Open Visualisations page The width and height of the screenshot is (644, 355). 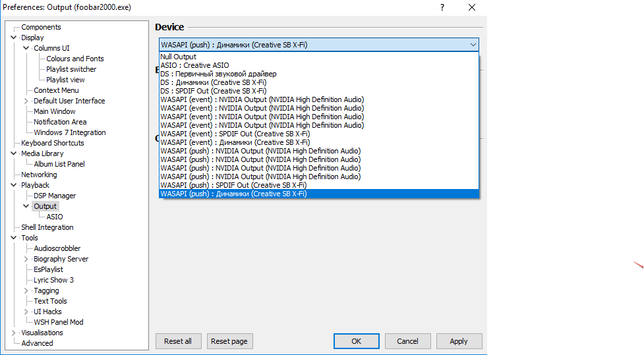coord(42,333)
